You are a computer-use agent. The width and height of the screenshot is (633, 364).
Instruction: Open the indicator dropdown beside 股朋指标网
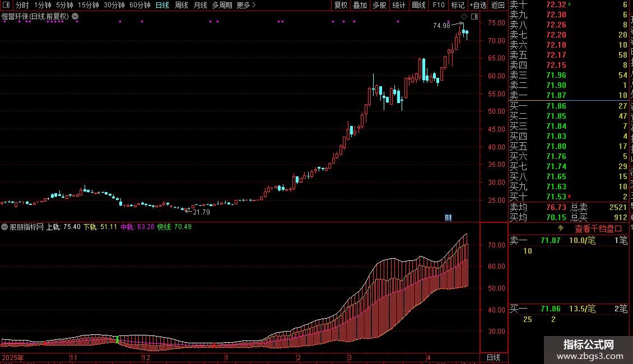(4, 227)
